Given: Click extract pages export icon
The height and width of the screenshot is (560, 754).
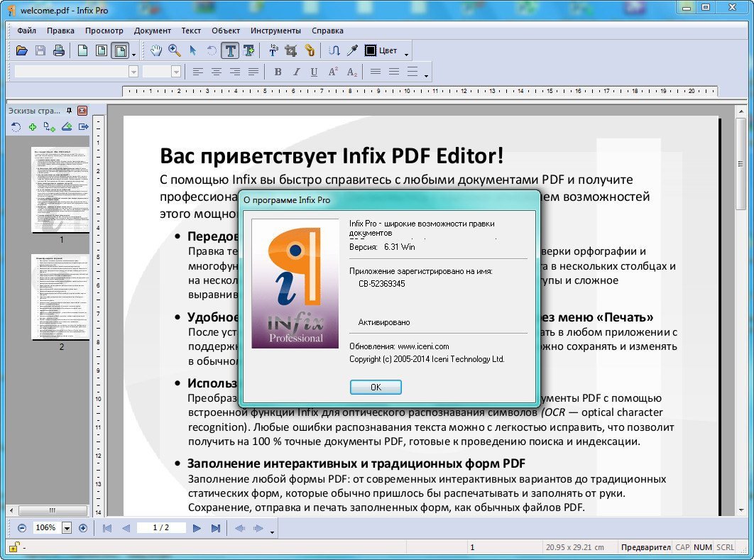Looking at the screenshot, I should 84,127.
